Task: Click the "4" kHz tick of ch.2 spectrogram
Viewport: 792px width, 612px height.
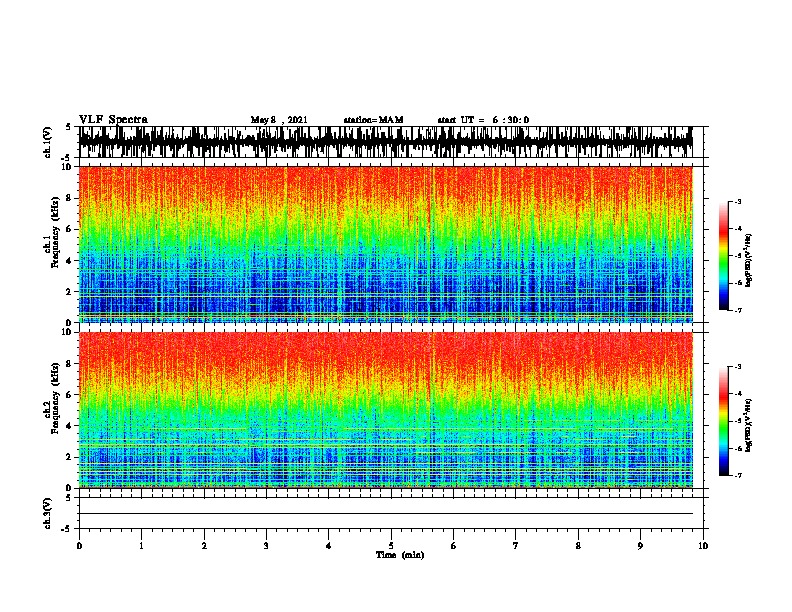Action: (x=69, y=426)
